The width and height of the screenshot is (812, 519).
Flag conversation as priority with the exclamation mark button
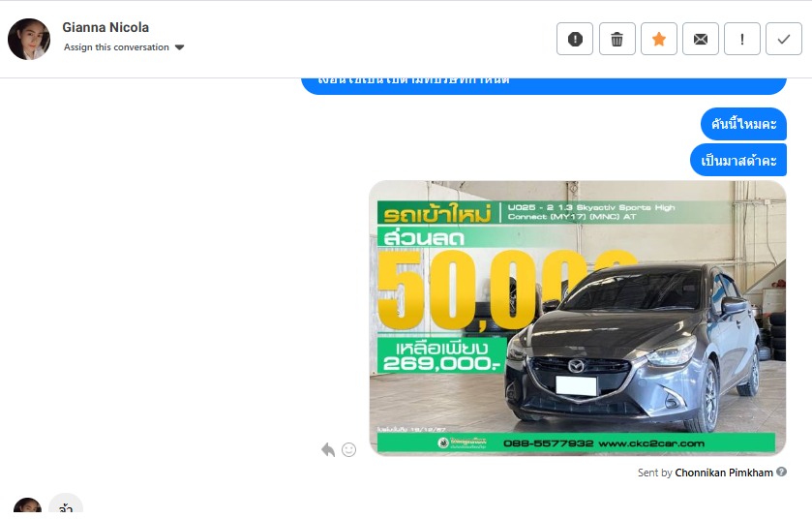pyautogui.click(x=742, y=39)
